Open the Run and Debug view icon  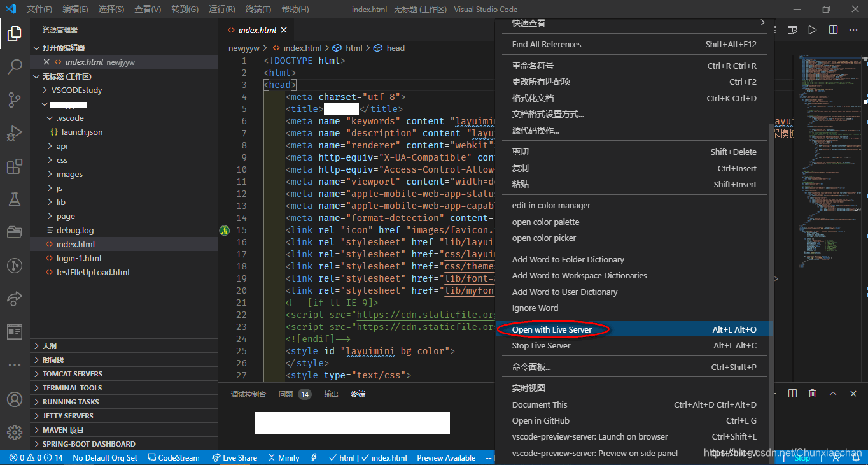tap(15, 132)
